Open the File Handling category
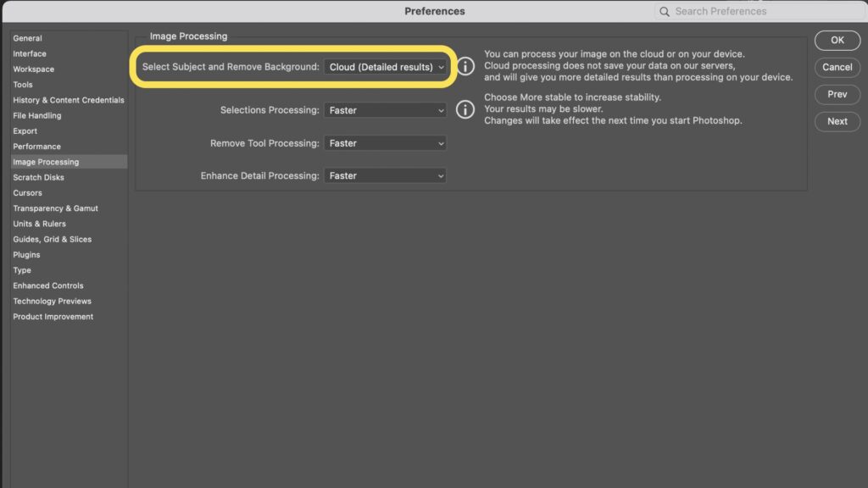The image size is (868, 488). pyautogui.click(x=37, y=115)
